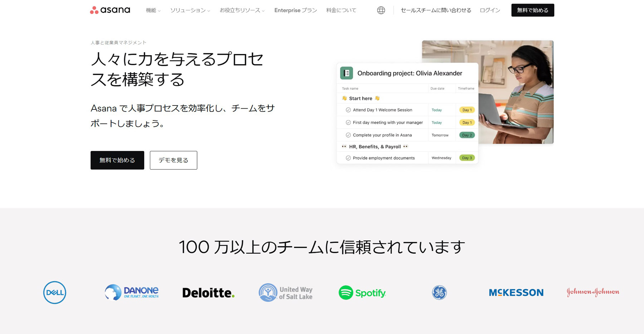Screen dimensions: 644x334
Task: Click the Asana logo
Action: tap(110, 10)
